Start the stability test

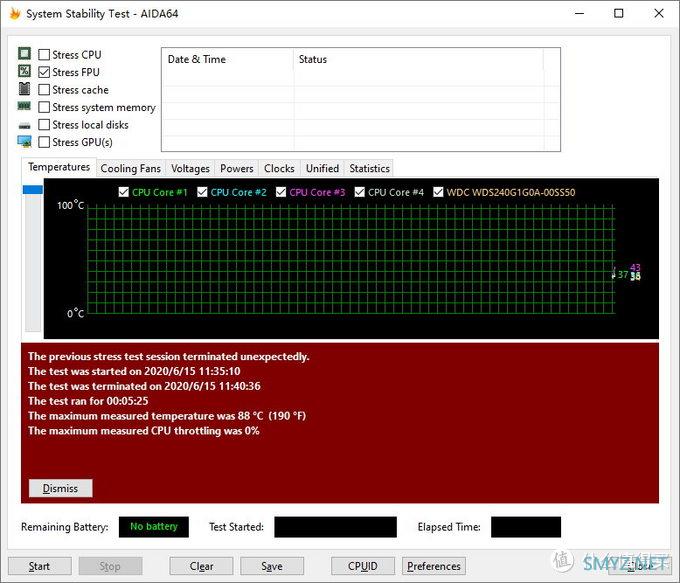click(x=39, y=566)
